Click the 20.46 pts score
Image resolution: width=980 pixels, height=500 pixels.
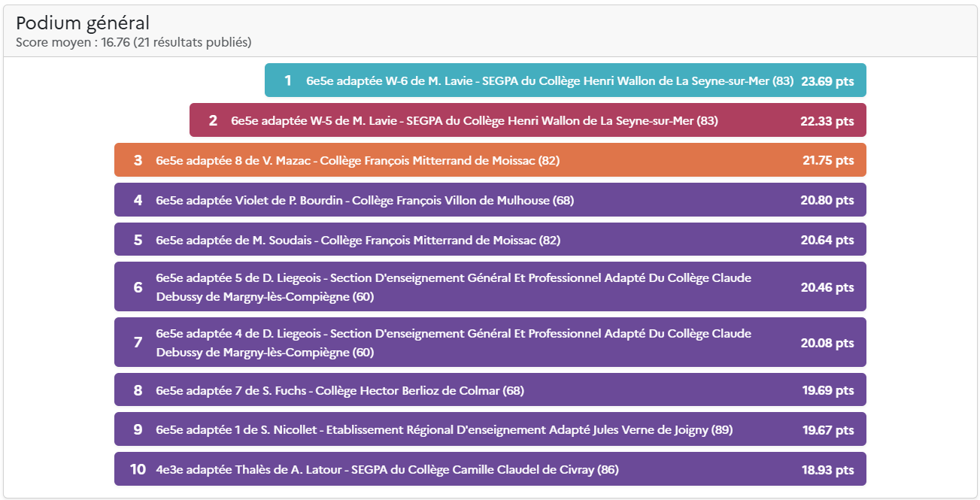(827, 287)
